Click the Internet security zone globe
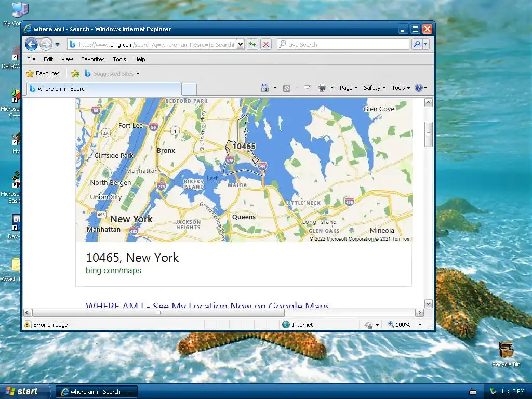This screenshot has height=399, width=532. pyautogui.click(x=286, y=325)
